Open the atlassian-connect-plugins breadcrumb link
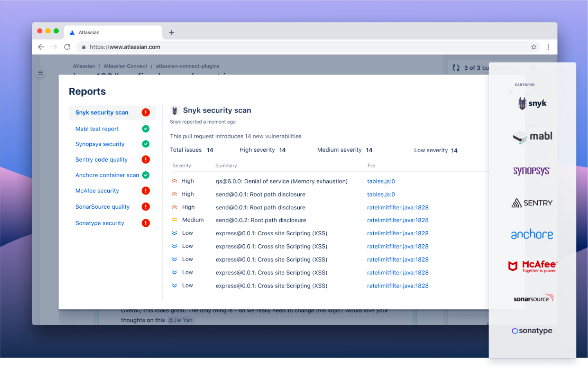The height and width of the screenshot is (369, 588). click(x=188, y=66)
